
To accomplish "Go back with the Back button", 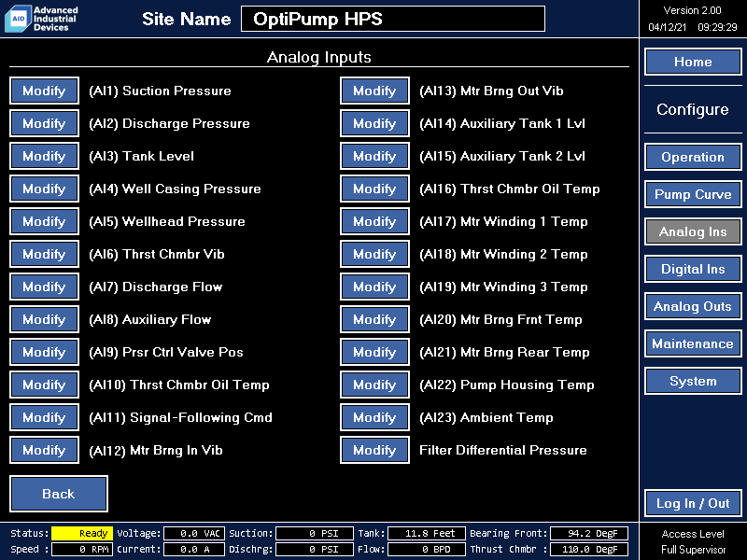I will 59,494.
